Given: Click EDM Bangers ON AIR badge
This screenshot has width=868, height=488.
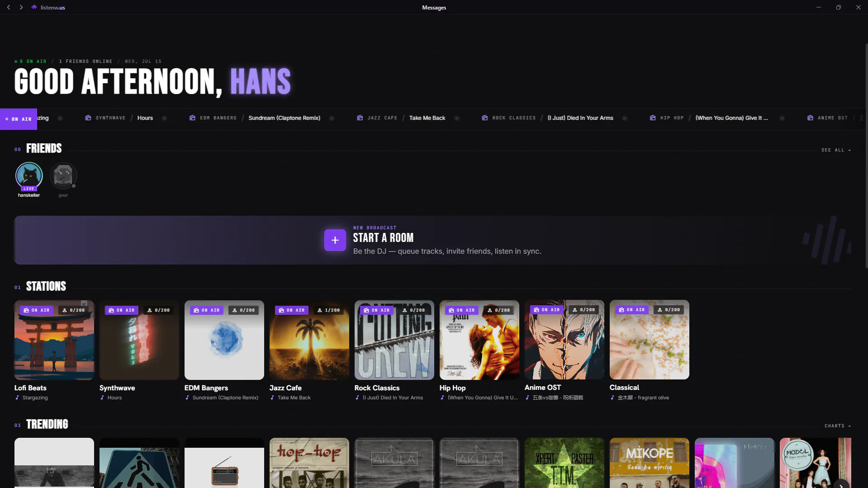Looking at the screenshot, I should (x=207, y=310).
